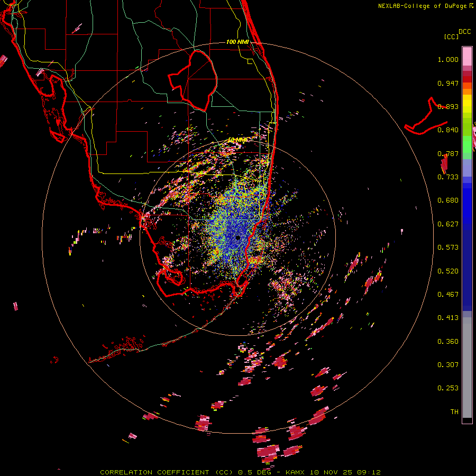Select the 0.733 scale value
Viewport: 476px width, 476px height.
[448, 177]
